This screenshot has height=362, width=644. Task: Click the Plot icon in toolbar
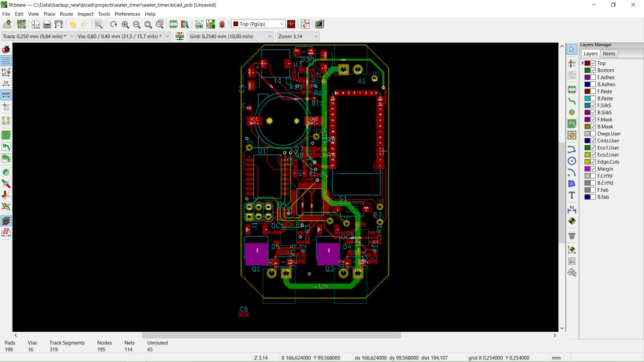(59, 24)
